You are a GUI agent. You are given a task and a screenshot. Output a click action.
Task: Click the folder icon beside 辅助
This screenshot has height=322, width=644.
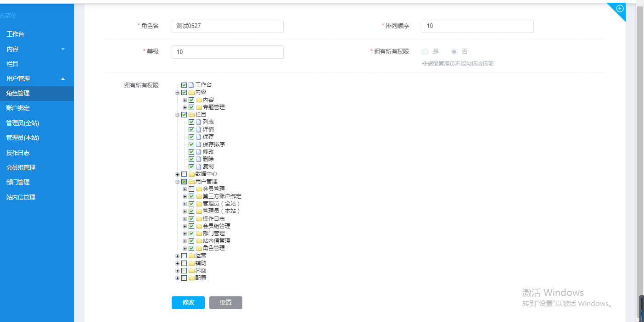pos(191,263)
